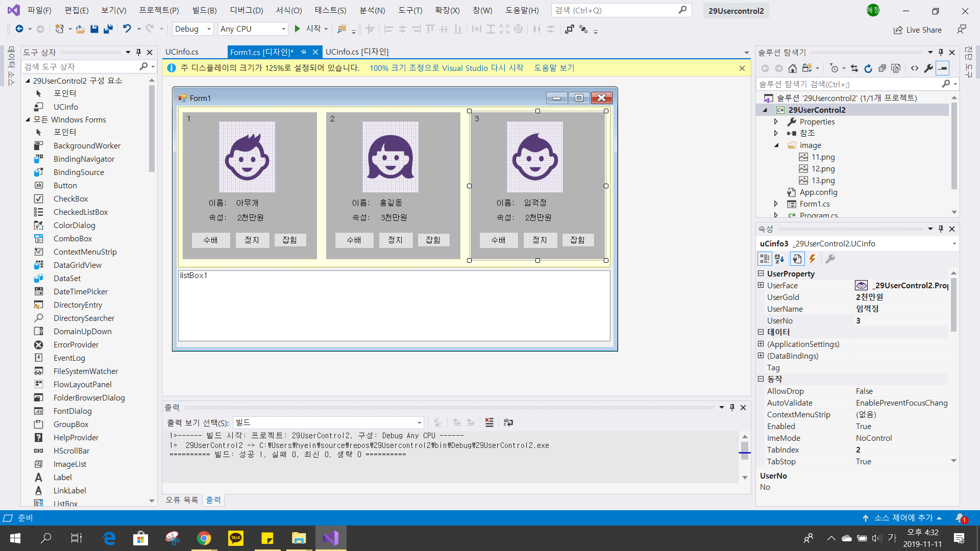Expand the Properties node in solution tree
The image size is (980, 551).
(776, 121)
